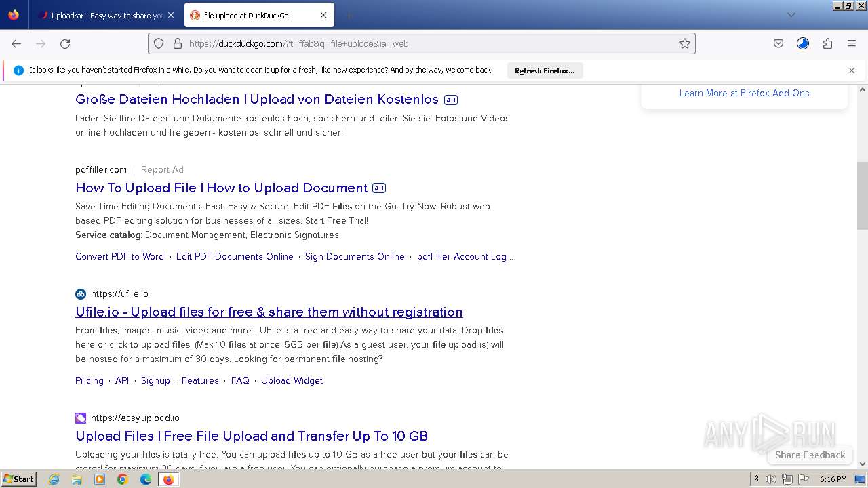This screenshot has width=868, height=488.
Task: Open Learn More at Firefox Add-Ons link
Action: tap(744, 93)
